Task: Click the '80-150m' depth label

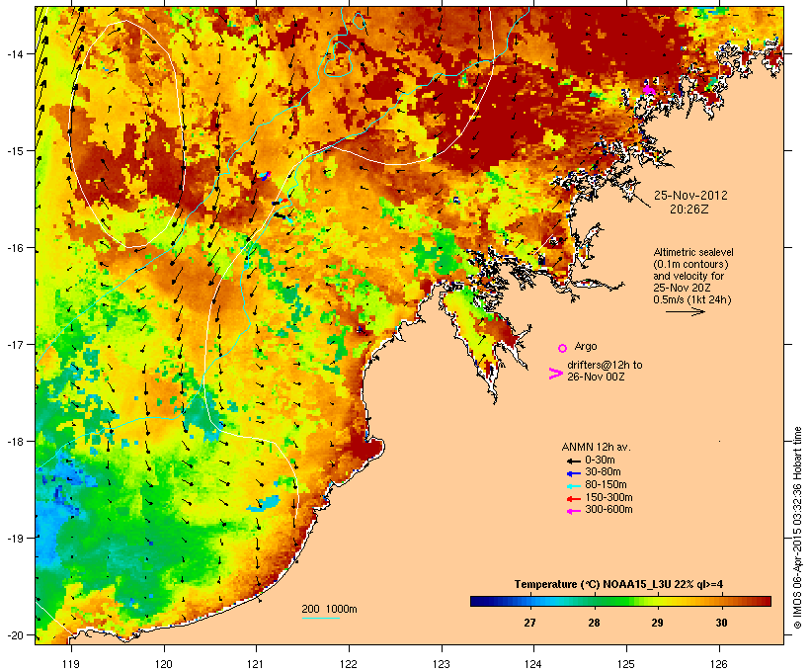Action: [x=606, y=485]
